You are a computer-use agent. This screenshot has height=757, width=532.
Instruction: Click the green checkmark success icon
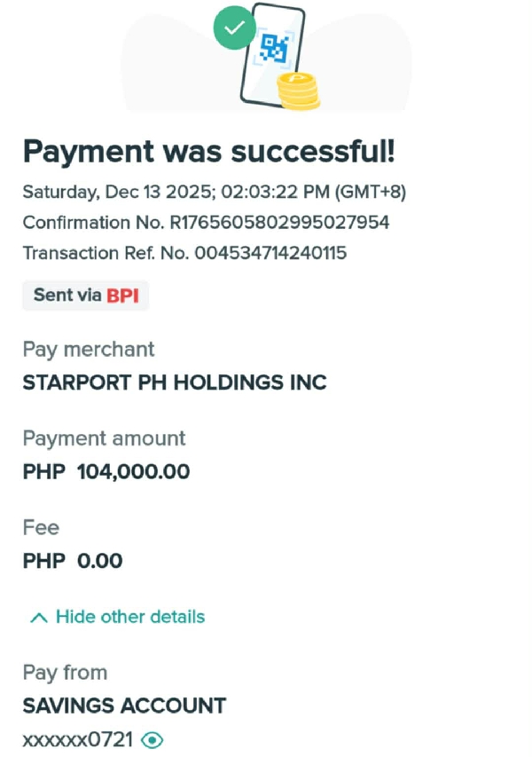(234, 28)
